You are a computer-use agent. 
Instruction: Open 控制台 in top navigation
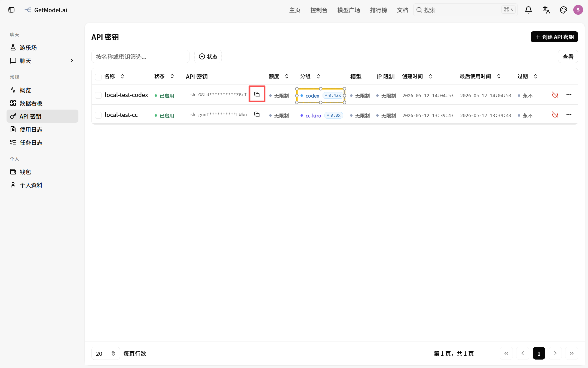point(319,10)
